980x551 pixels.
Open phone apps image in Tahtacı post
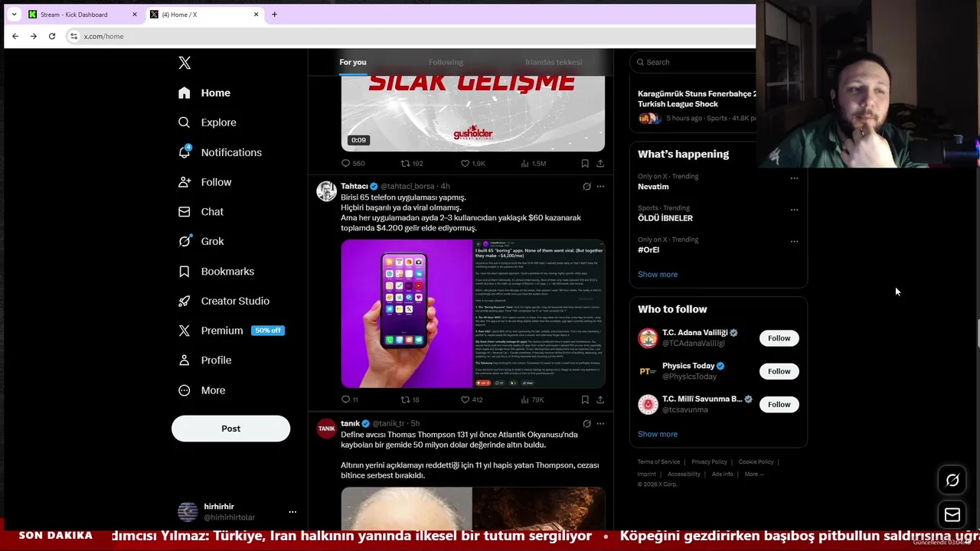click(x=407, y=314)
